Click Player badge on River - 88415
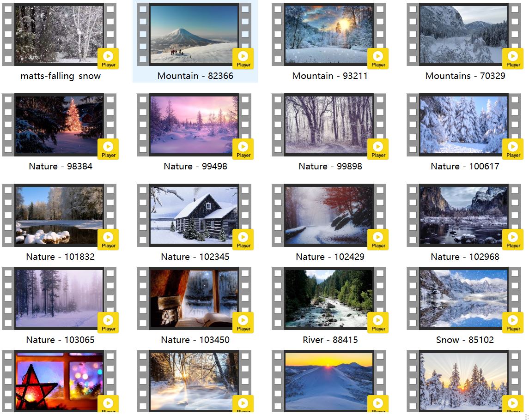The height and width of the screenshot is (420, 529). 378,323
